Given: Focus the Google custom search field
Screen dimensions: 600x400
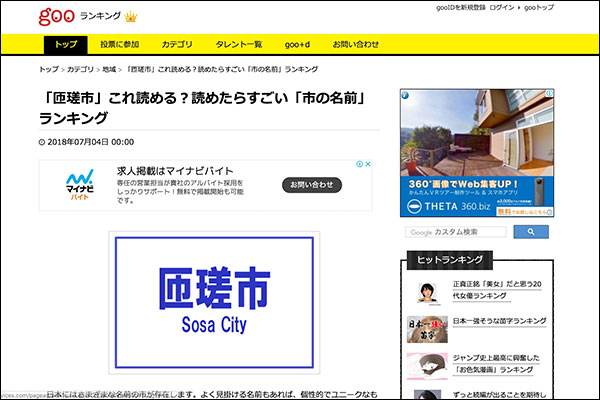Looking at the screenshot, I should [457, 232].
